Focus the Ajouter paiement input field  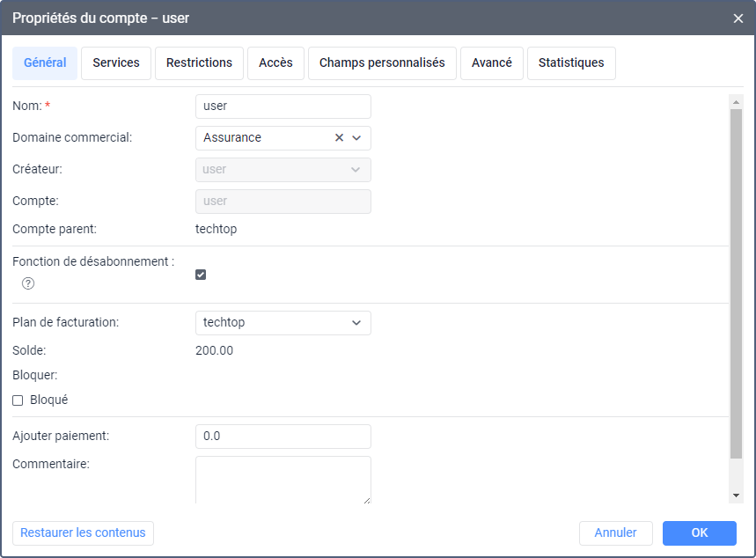(x=283, y=437)
